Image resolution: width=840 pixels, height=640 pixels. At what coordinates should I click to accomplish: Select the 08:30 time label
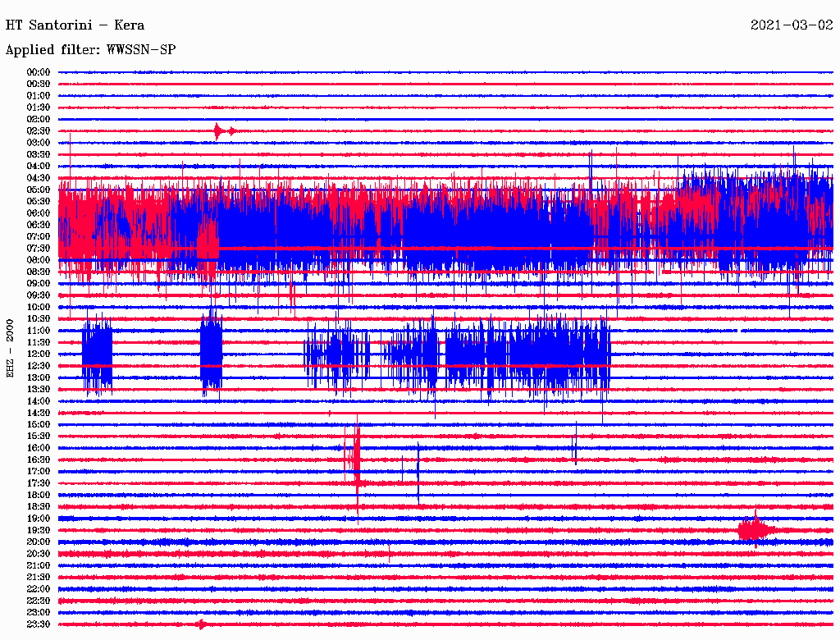(x=39, y=272)
